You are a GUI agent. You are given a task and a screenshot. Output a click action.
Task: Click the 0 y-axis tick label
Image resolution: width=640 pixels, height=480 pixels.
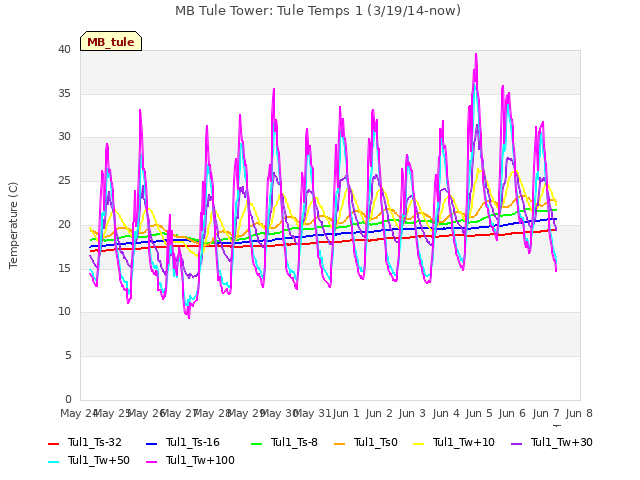68,399
